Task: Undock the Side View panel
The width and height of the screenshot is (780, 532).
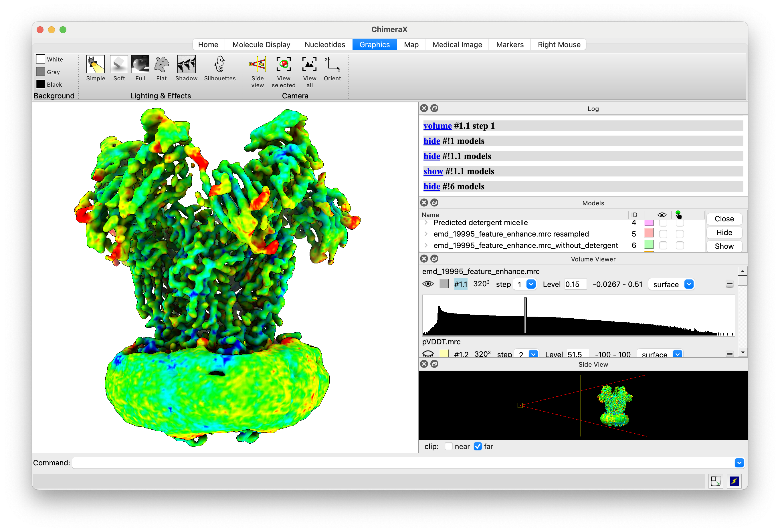Action: [x=434, y=364]
